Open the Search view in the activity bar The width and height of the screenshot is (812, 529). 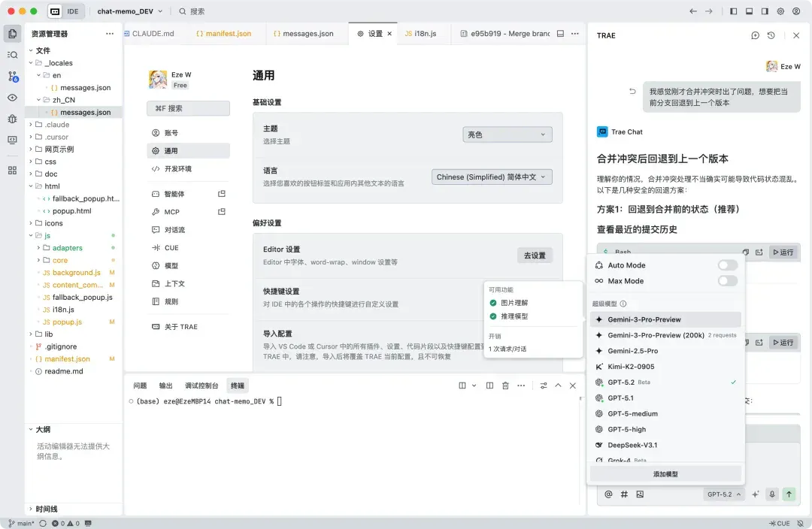point(13,55)
